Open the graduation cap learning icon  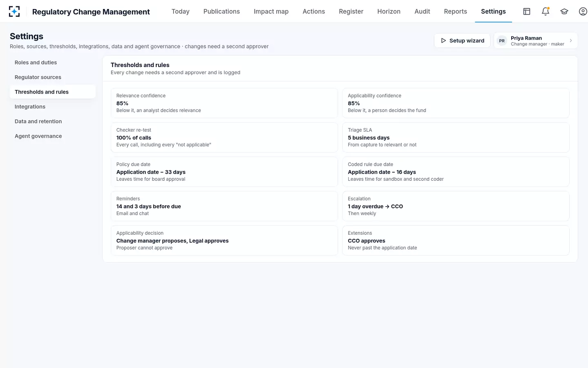[564, 11]
